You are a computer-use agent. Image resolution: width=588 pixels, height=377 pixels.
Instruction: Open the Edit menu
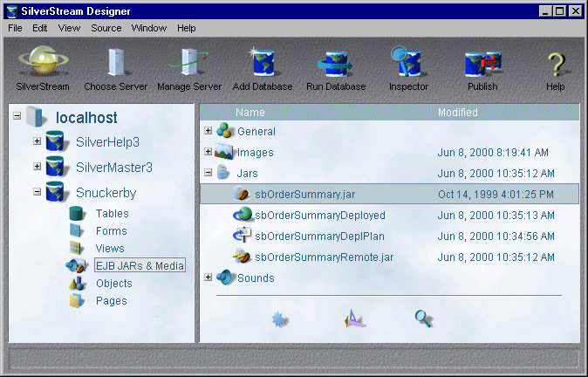(40, 28)
